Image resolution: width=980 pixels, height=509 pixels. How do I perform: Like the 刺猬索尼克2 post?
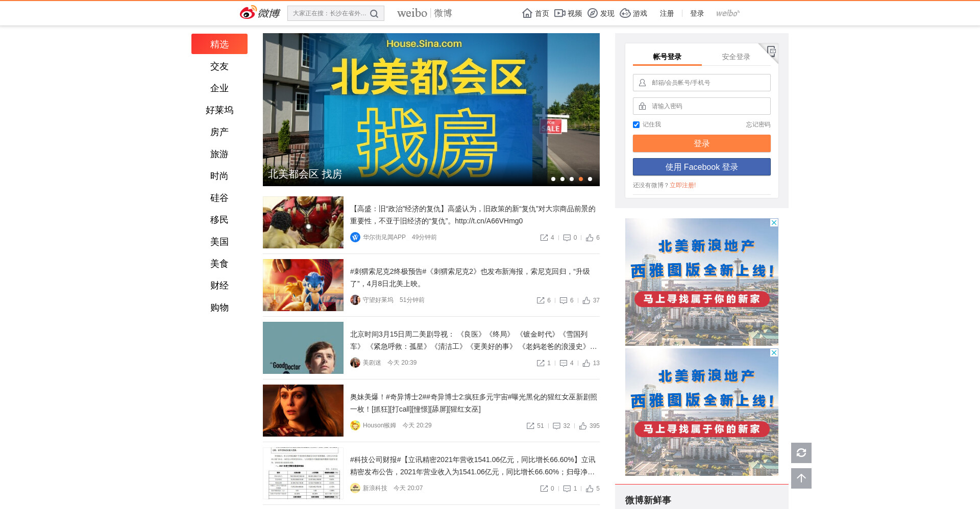(586, 300)
